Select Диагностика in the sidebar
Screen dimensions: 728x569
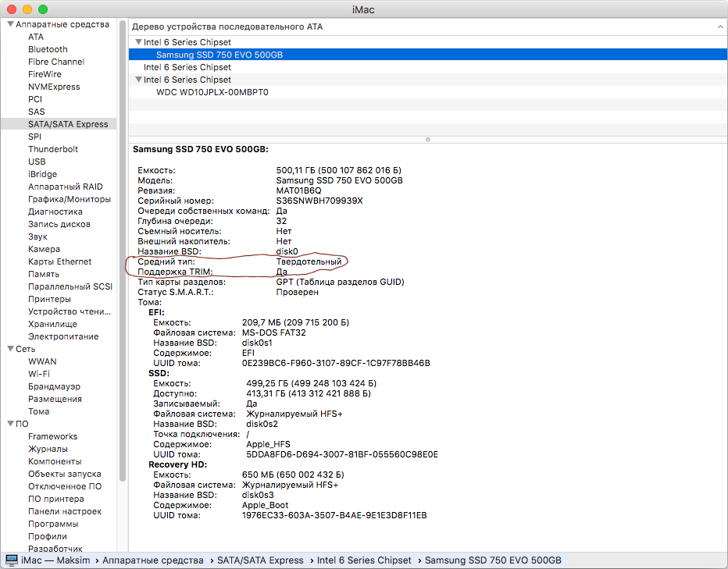(x=55, y=212)
